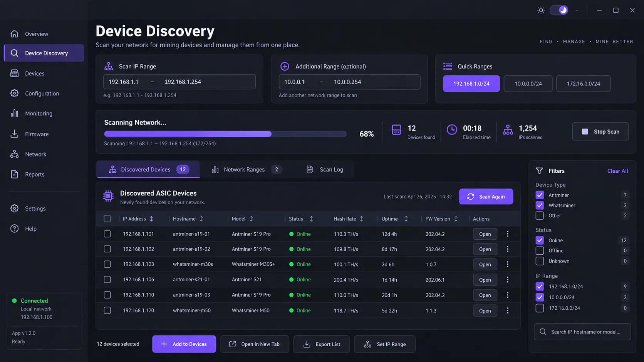The width and height of the screenshot is (644, 362).
Task: Click Add to Devices button
Action: pyautogui.click(x=184, y=344)
